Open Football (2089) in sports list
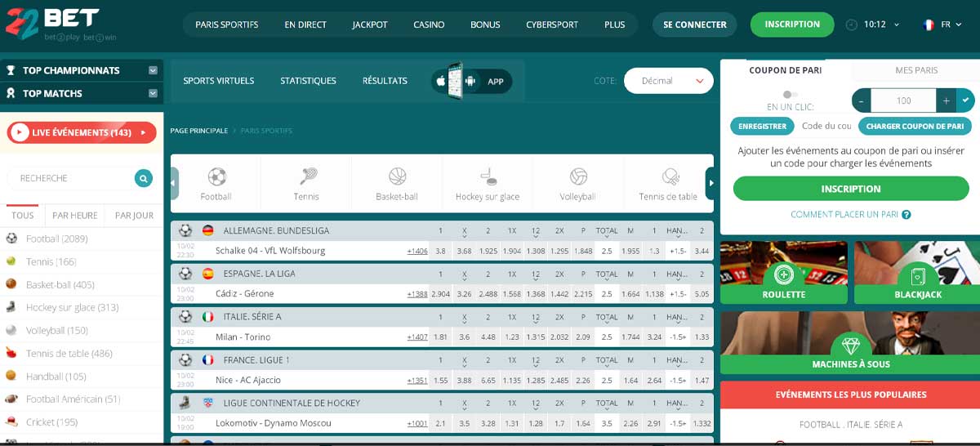 pyautogui.click(x=56, y=239)
